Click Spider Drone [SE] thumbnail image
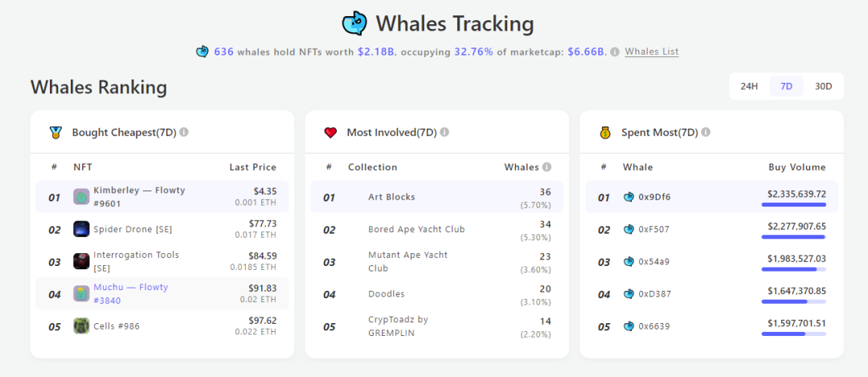 pyautogui.click(x=81, y=229)
